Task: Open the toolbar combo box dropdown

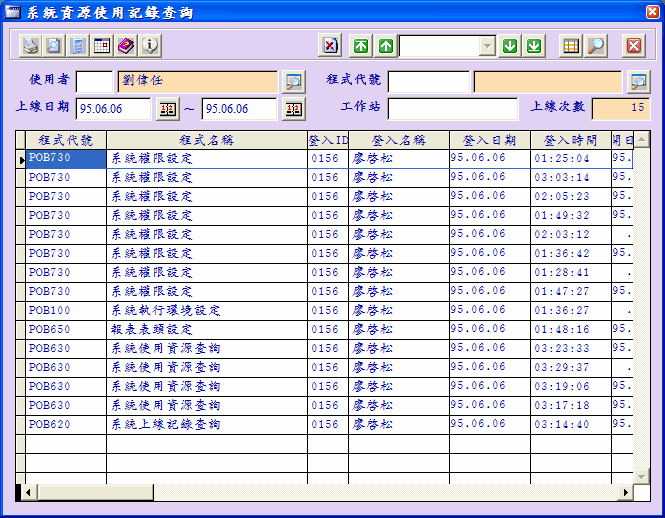Action: (487, 46)
